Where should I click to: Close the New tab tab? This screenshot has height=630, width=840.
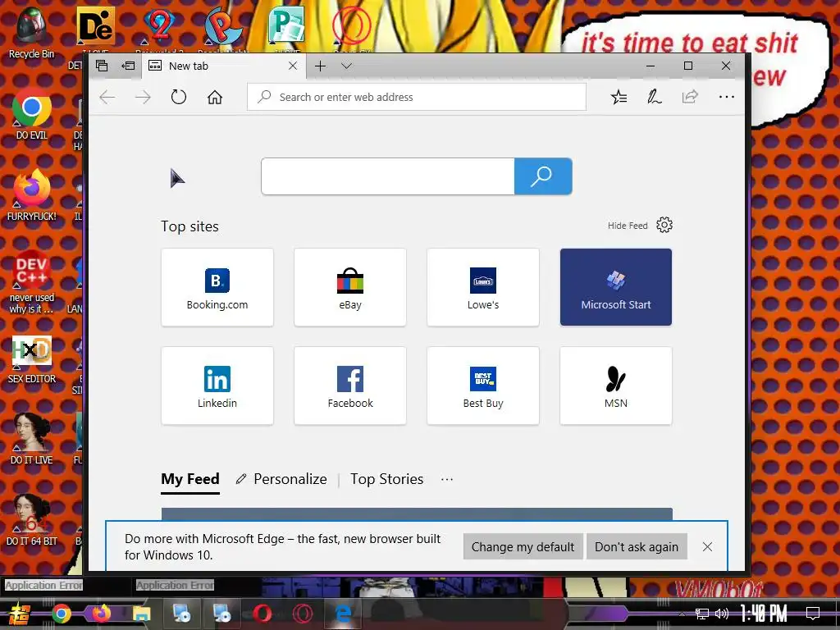point(293,66)
